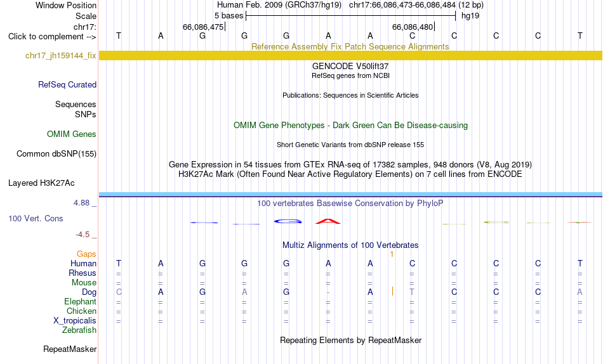
Task: Click the 4.88 conservation scale maximum
Action: click(x=81, y=203)
